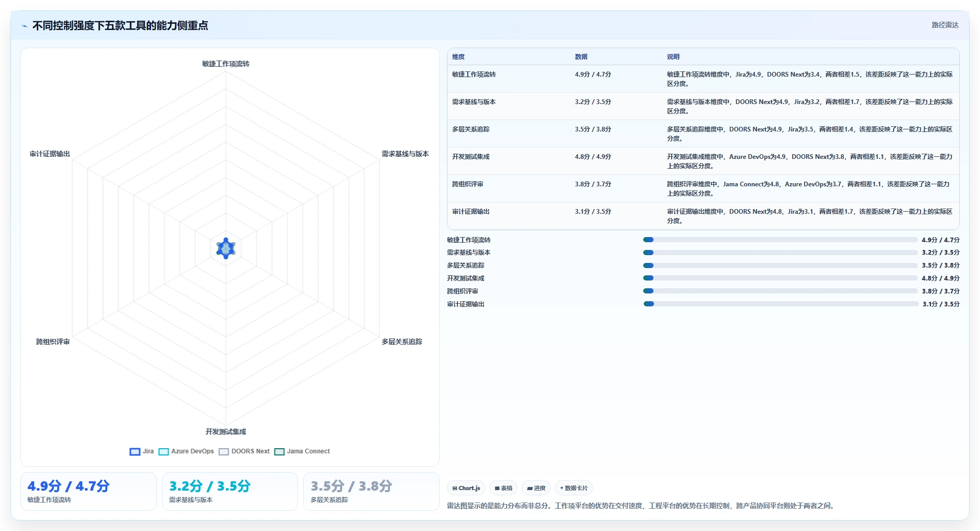
Task: Click progress bar for 敏捷工作项流转
Action: point(780,240)
